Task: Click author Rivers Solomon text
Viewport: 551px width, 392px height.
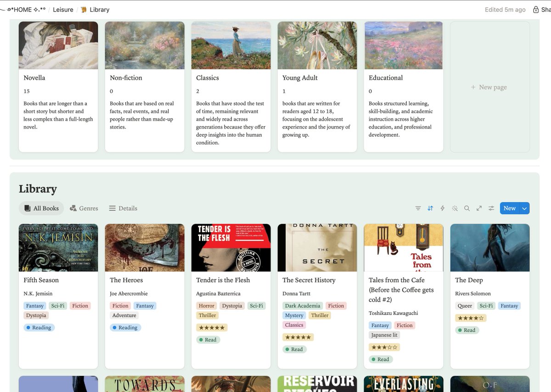Action: tap(473, 293)
